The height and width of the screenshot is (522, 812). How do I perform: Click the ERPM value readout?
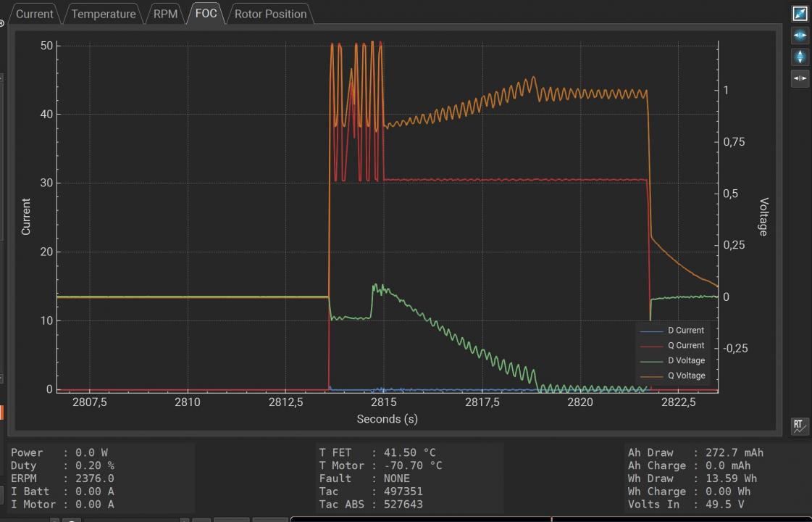coord(62,478)
